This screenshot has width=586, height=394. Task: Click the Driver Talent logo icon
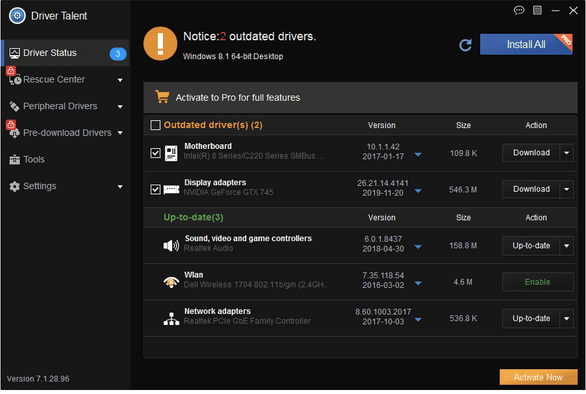coord(17,16)
